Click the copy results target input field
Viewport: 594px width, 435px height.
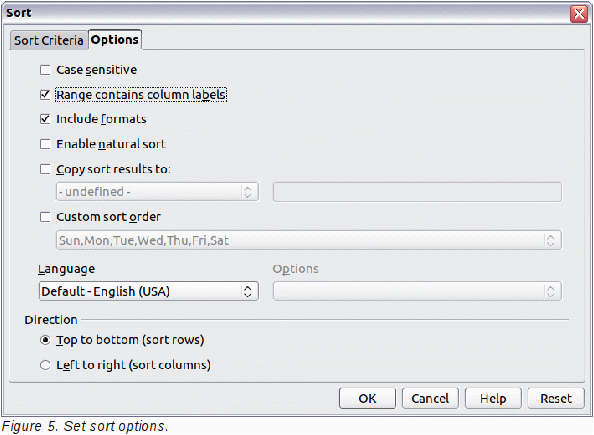417,192
